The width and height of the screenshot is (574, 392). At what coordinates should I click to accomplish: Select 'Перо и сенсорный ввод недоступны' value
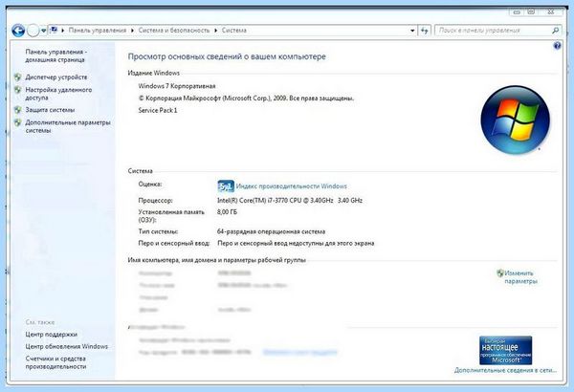[x=296, y=244]
